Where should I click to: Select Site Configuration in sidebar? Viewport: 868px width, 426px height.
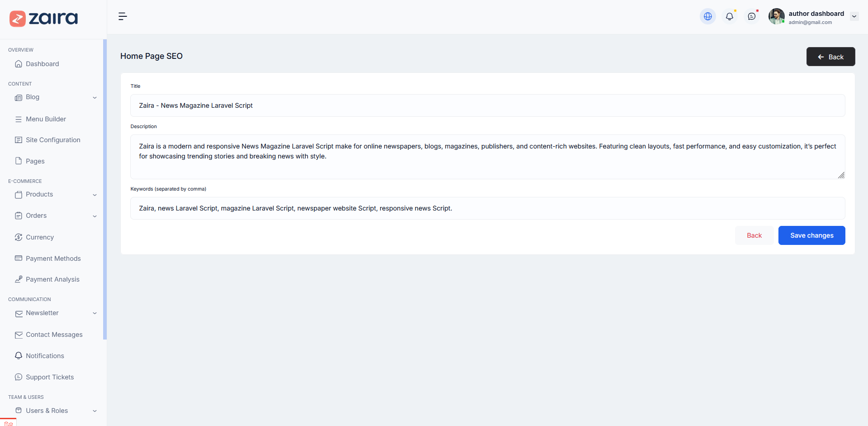pyautogui.click(x=53, y=140)
